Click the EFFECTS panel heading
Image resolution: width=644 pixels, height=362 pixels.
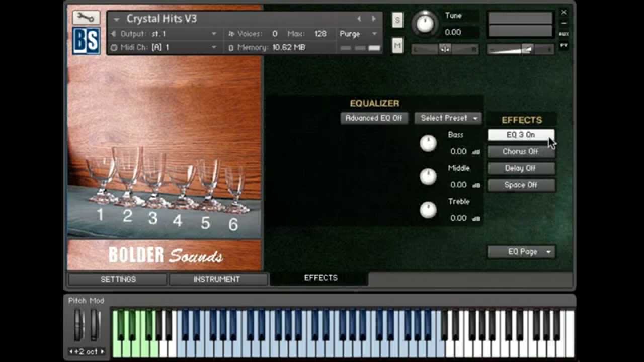point(522,120)
